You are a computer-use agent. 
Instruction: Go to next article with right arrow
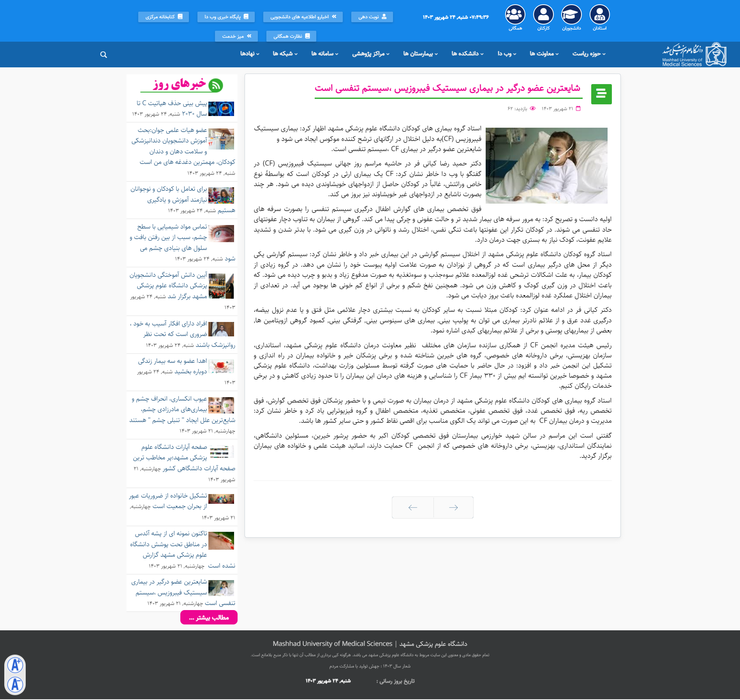pyautogui.click(x=453, y=507)
